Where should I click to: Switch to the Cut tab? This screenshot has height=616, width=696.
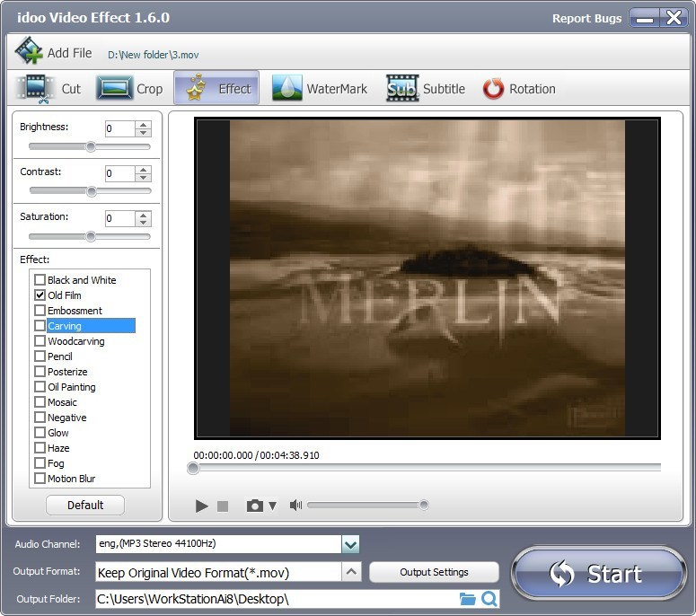coord(48,89)
